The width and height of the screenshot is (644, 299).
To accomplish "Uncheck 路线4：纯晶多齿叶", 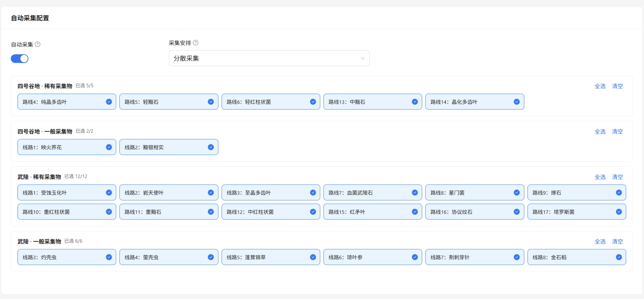I will pyautogui.click(x=67, y=102).
